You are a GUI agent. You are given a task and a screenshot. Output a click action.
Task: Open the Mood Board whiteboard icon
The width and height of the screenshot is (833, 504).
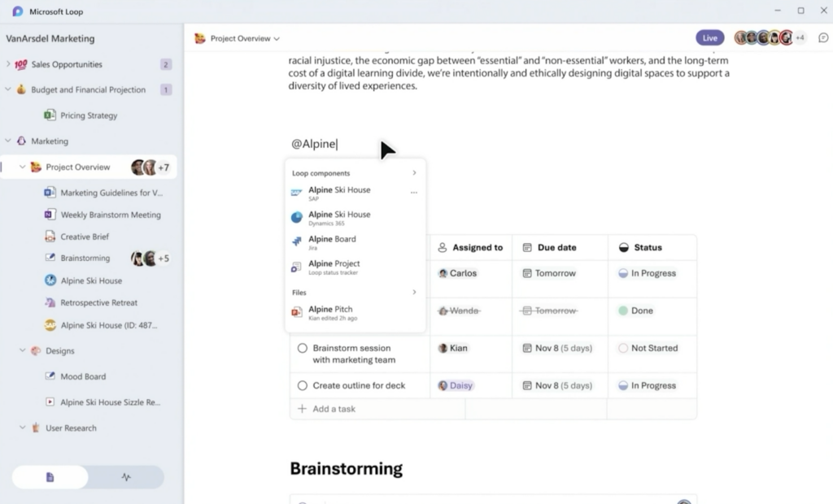[50, 376]
